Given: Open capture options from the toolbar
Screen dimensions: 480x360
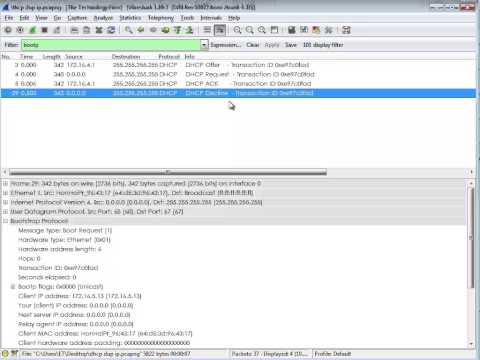Looking at the screenshot, I should pyautogui.click(x=20, y=30).
